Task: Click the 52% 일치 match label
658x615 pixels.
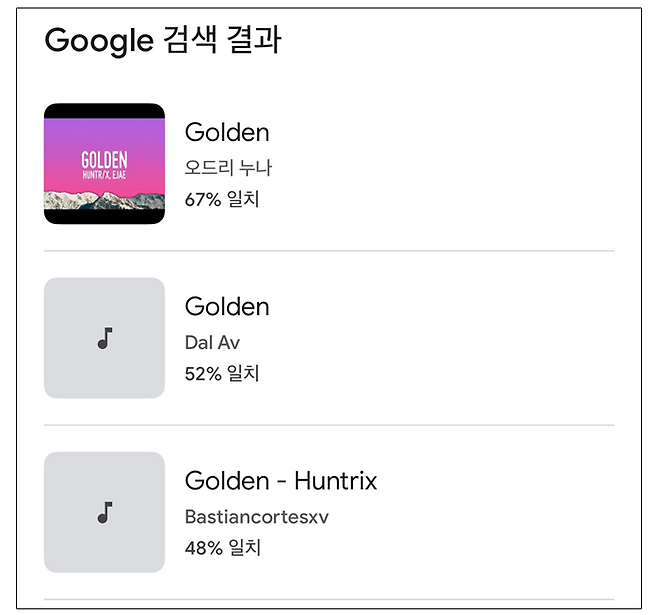Action: (x=222, y=373)
